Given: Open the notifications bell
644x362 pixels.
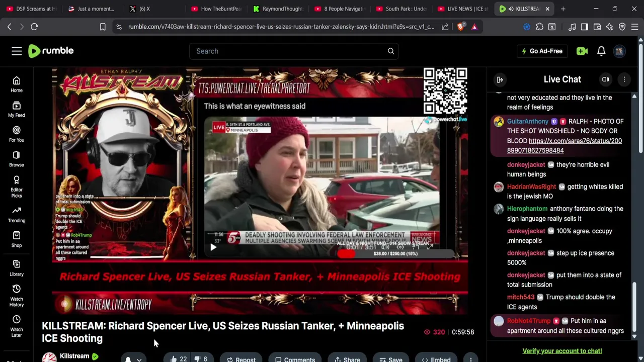Looking at the screenshot, I should [x=601, y=51].
